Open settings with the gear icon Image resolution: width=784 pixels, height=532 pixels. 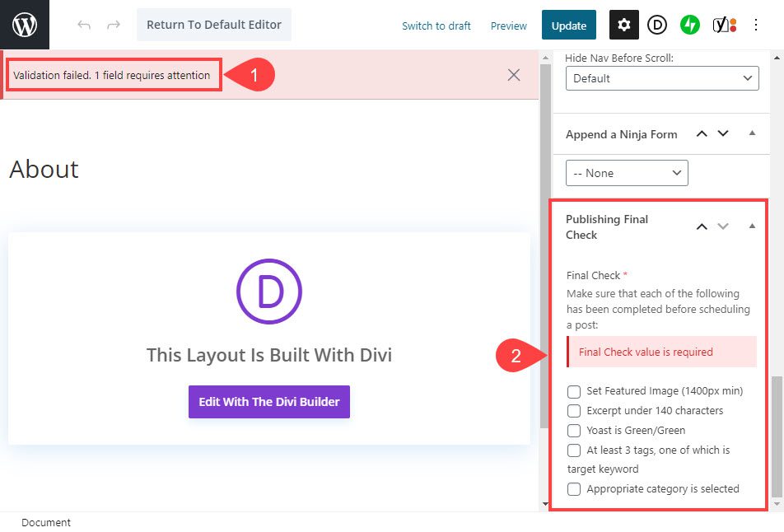pyautogui.click(x=623, y=26)
